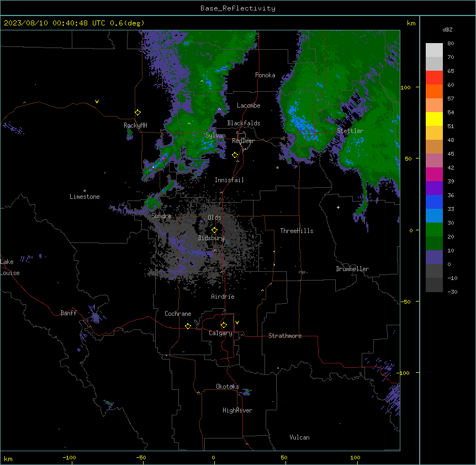Click the Lacombe city label
The image size is (476, 465).
click(248, 105)
